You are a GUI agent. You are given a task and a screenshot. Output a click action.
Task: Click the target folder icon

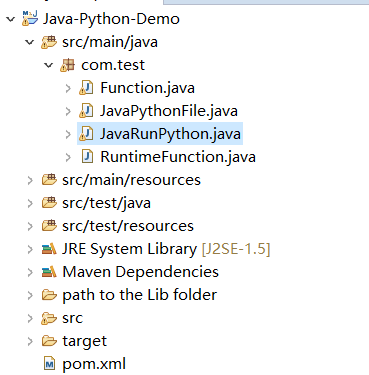49,341
